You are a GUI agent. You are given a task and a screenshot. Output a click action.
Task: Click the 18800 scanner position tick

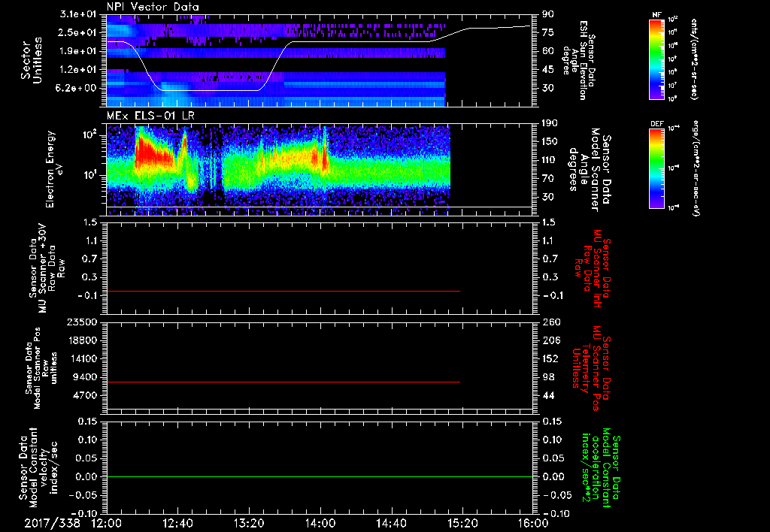[x=83, y=340]
